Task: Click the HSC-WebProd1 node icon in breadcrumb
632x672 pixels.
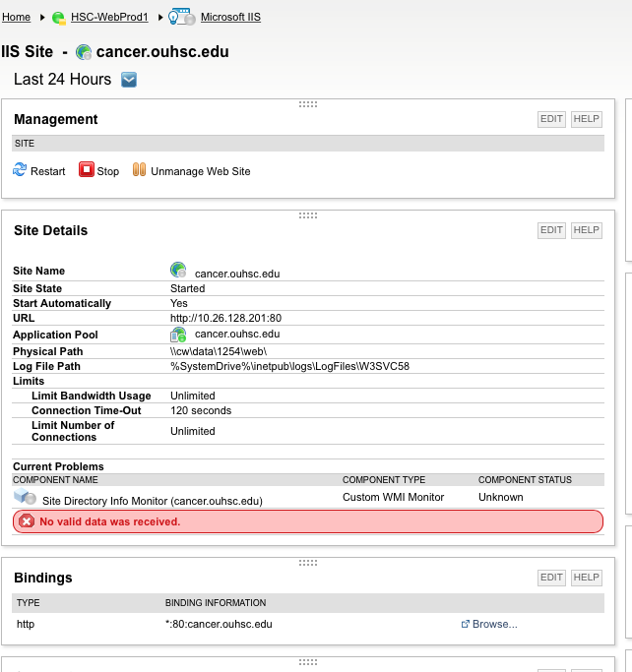Action: (59, 18)
